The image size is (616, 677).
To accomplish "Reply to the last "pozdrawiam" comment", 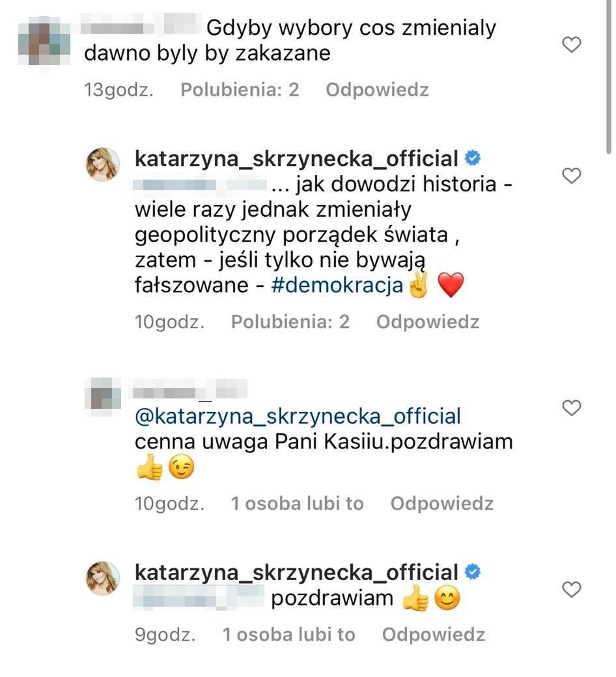I will (433, 635).
